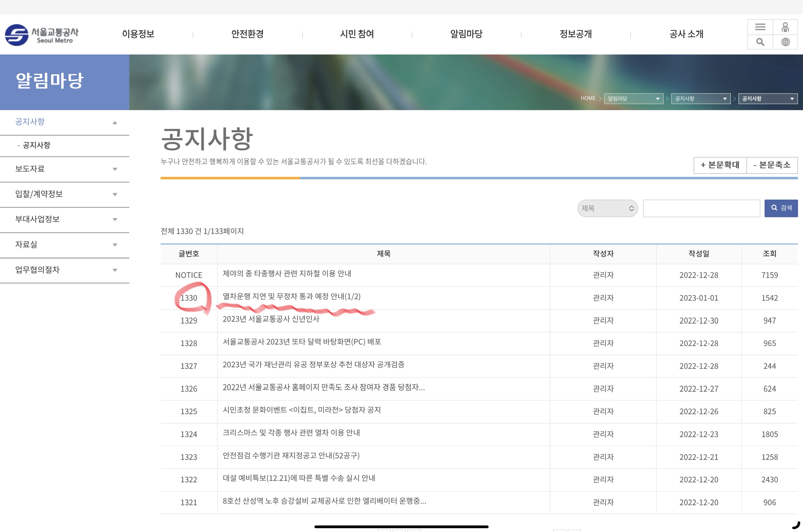The image size is (803, 532).
Task: Click the + 본문확대 button
Action: click(x=720, y=165)
